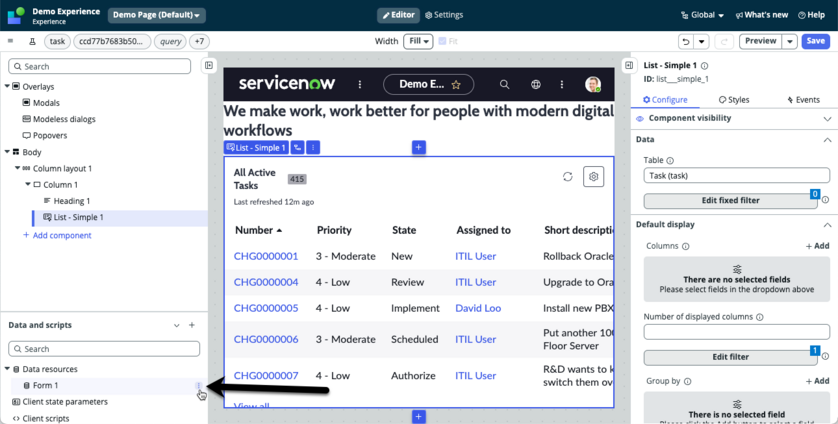Click the Number of displayed columns input
This screenshot has width=838, height=424.
(736, 332)
